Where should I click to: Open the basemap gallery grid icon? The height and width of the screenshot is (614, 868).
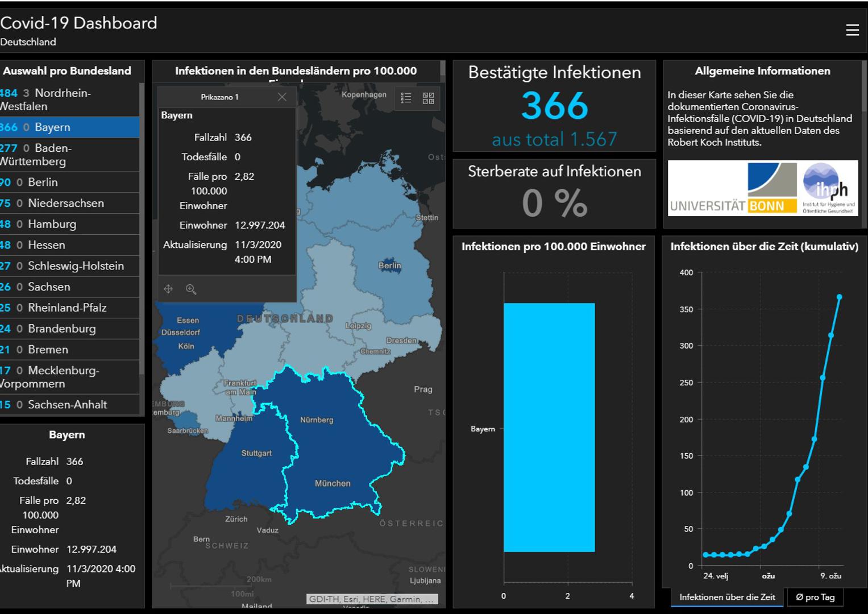(428, 98)
